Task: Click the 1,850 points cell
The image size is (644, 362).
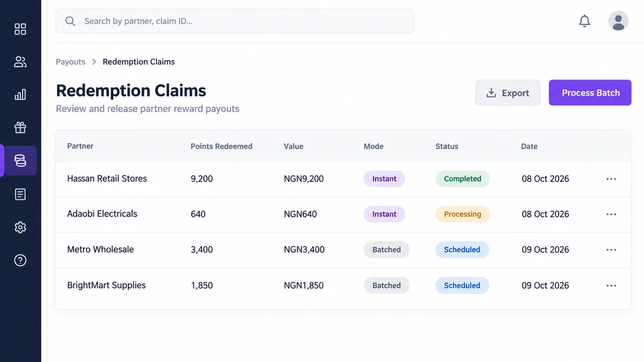Action: point(202,285)
